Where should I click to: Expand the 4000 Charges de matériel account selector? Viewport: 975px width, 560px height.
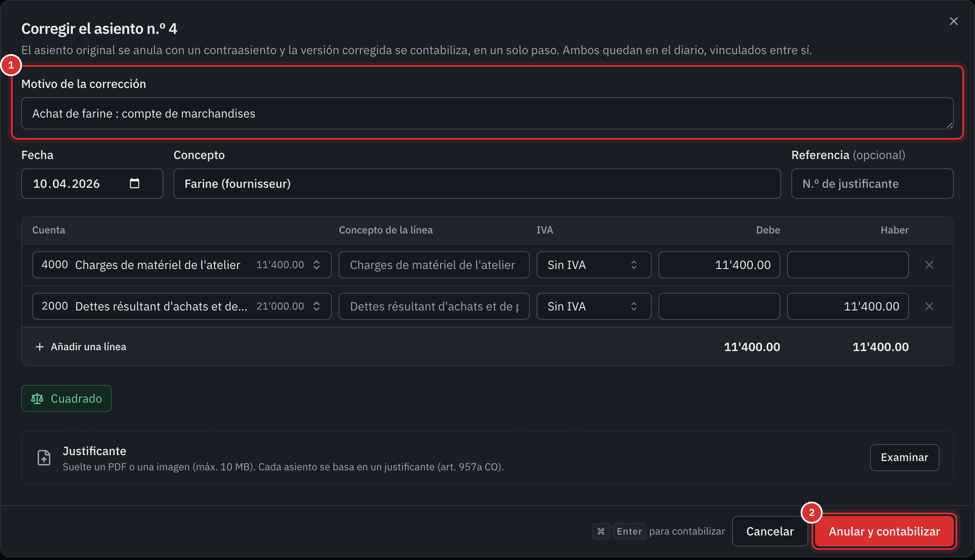click(182, 265)
